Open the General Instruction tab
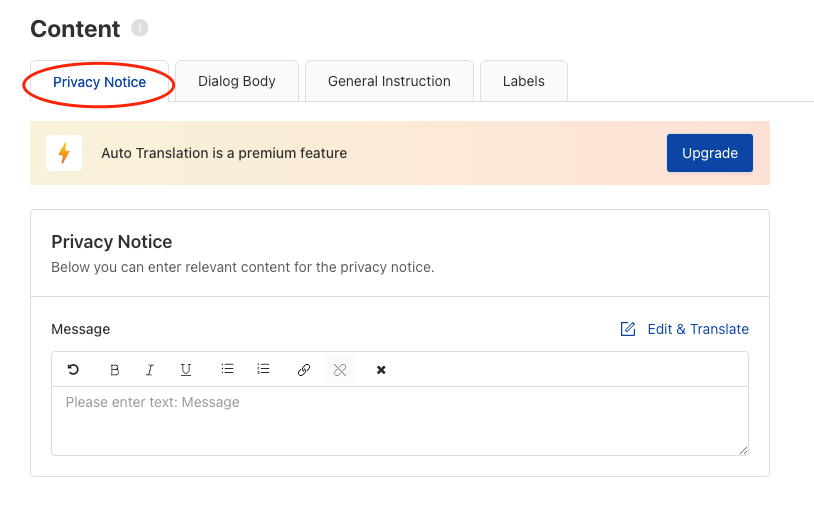The height and width of the screenshot is (515, 814). 389,81
